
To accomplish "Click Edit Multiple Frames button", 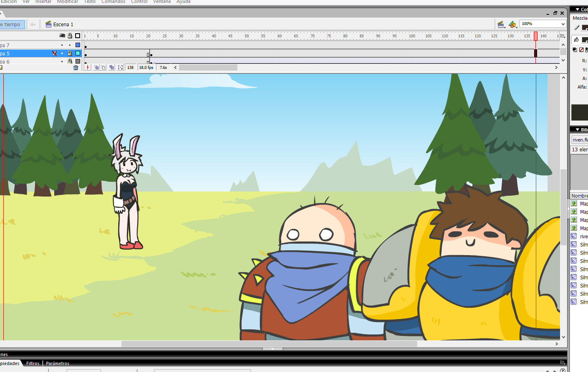I will point(112,68).
